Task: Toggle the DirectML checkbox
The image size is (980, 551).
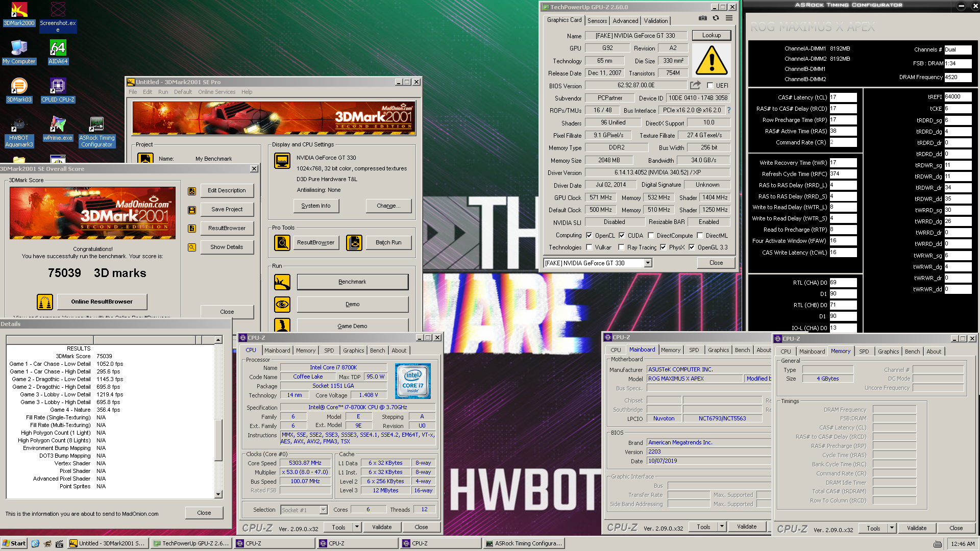Action: pyautogui.click(x=700, y=236)
